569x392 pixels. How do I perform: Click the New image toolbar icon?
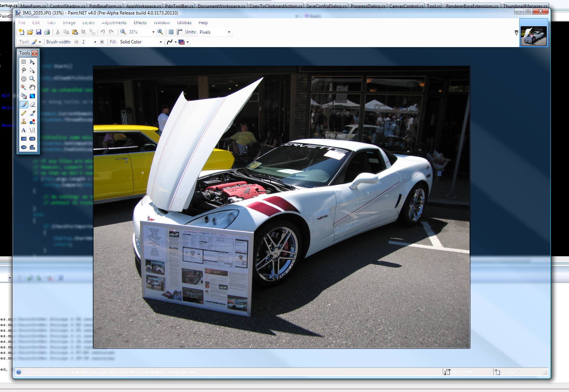point(22,32)
